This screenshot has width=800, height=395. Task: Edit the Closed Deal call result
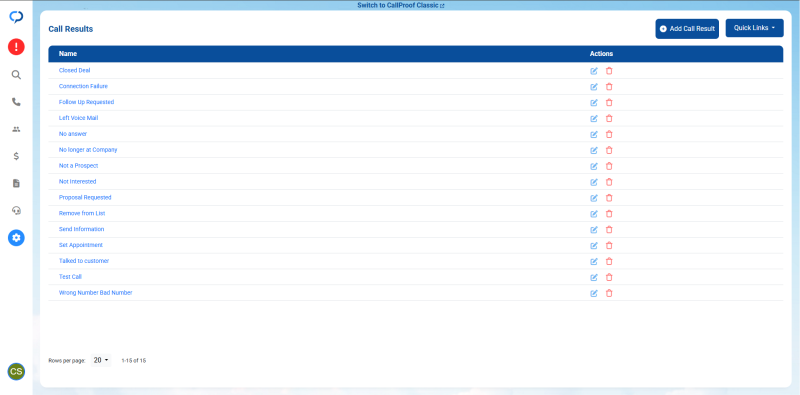594,71
